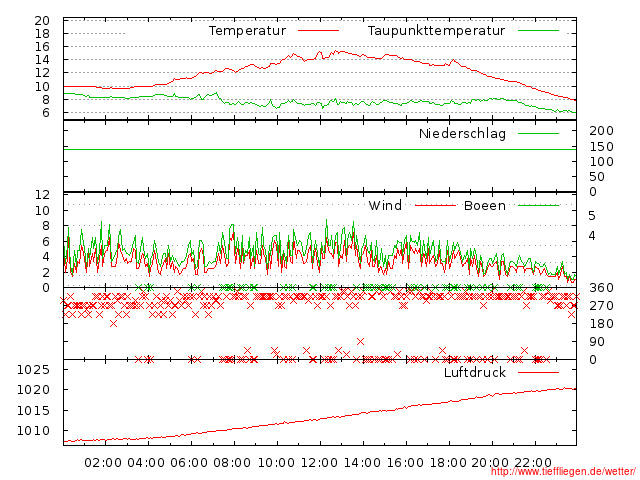
Task: Click the 360 wind direction axis value
Action: [x=601, y=288]
